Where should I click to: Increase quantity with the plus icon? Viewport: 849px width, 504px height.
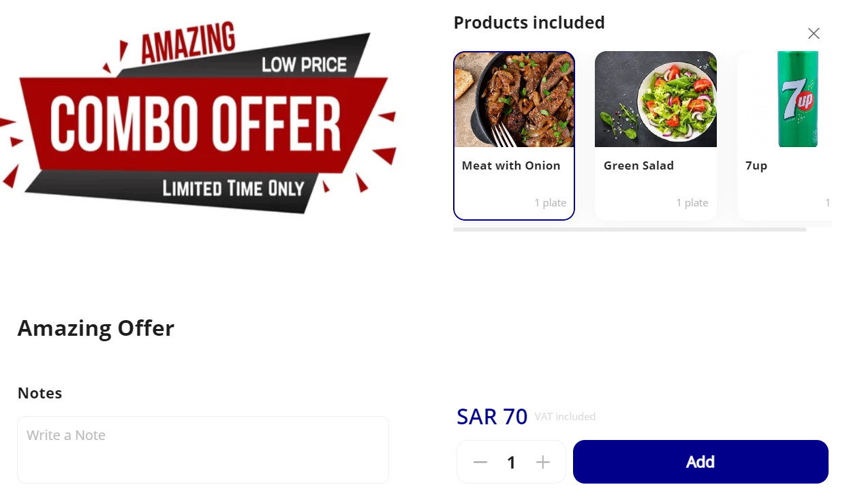click(543, 462)
